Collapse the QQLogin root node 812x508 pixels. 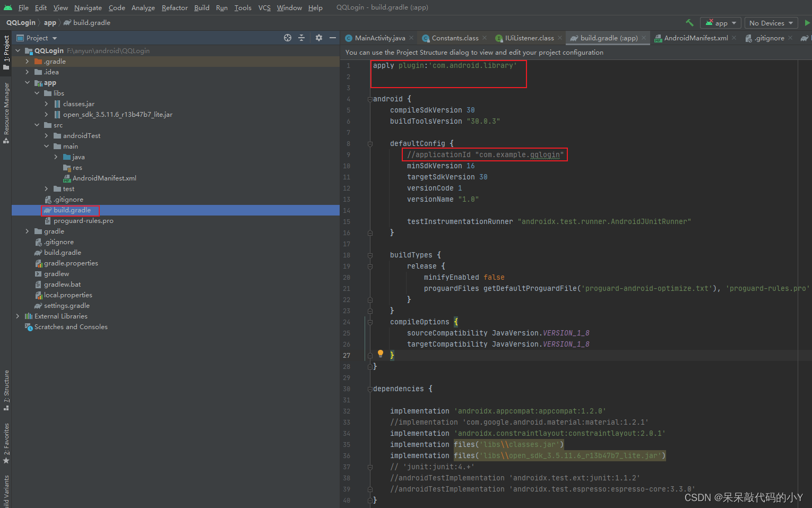click(18, 51)
